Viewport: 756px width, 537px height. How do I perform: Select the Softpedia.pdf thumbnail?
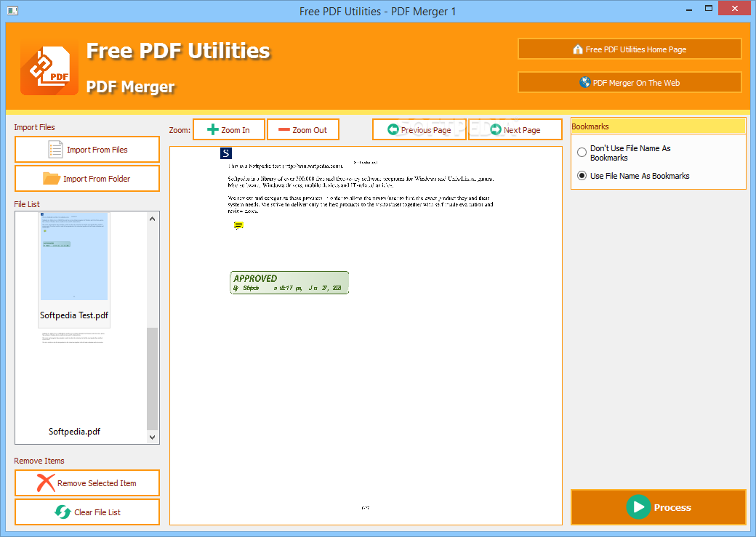coord(74,376)
